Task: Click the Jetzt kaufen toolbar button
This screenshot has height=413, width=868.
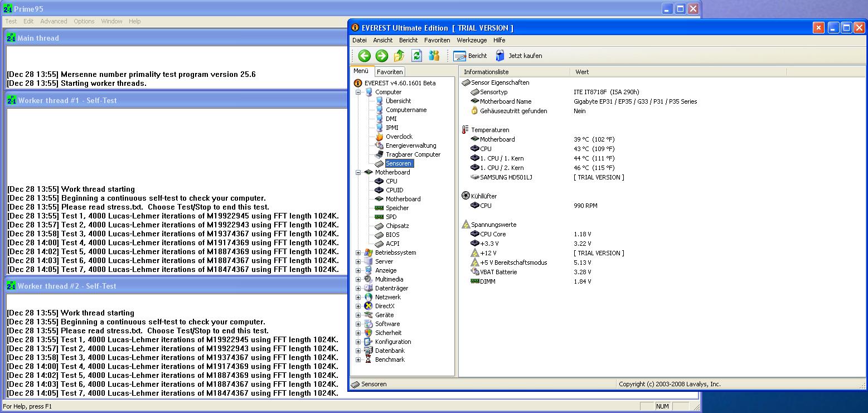Action: click(x=518, y=56)
